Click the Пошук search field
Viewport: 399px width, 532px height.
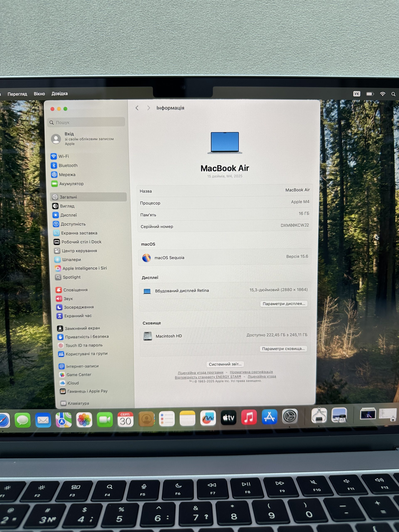tap(86, 122)
